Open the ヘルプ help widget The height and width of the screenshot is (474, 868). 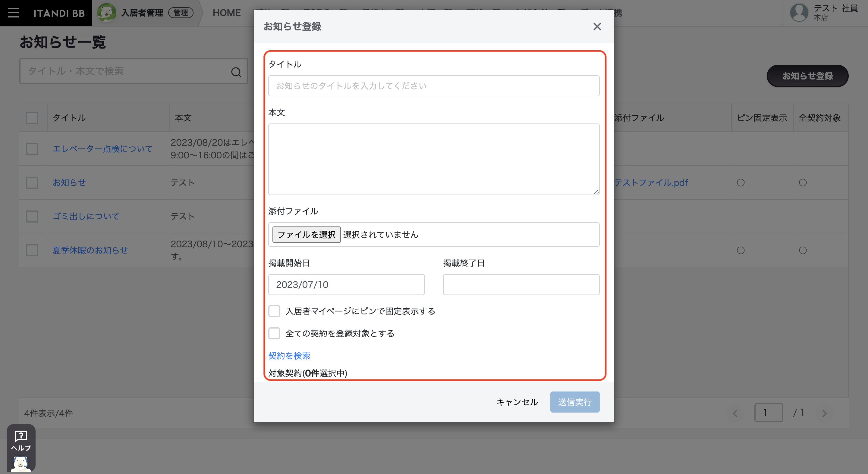point(21,448)
